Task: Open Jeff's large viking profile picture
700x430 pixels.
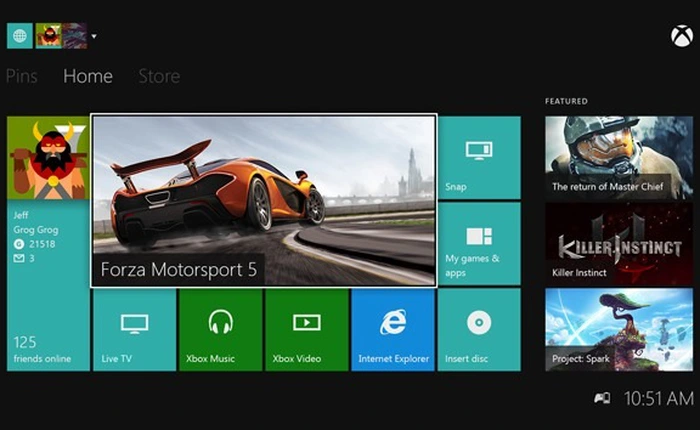Action: click(48, 158)
